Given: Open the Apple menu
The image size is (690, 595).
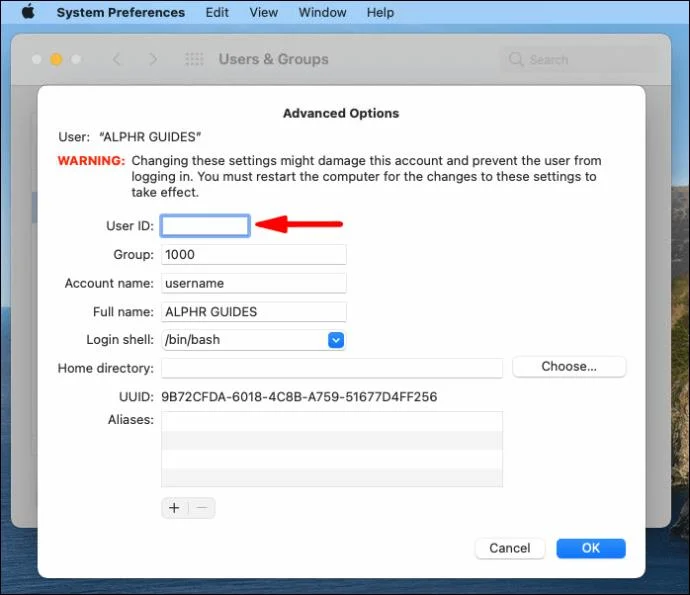Looking at the screenshot, I should (x=28, y=12).
